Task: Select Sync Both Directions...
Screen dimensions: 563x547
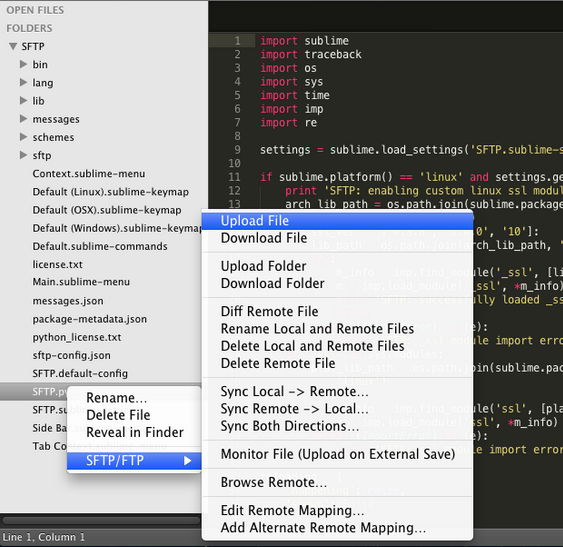Action: (338, 426)
